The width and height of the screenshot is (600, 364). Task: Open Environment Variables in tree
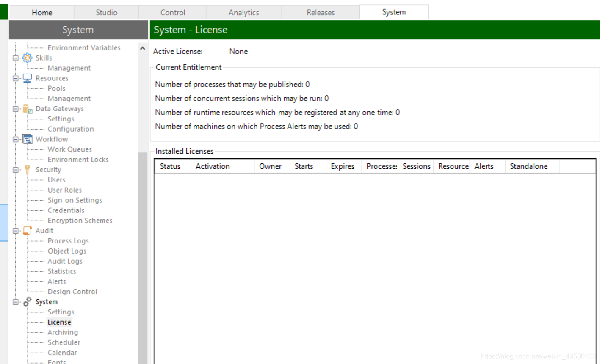[84, 48]
